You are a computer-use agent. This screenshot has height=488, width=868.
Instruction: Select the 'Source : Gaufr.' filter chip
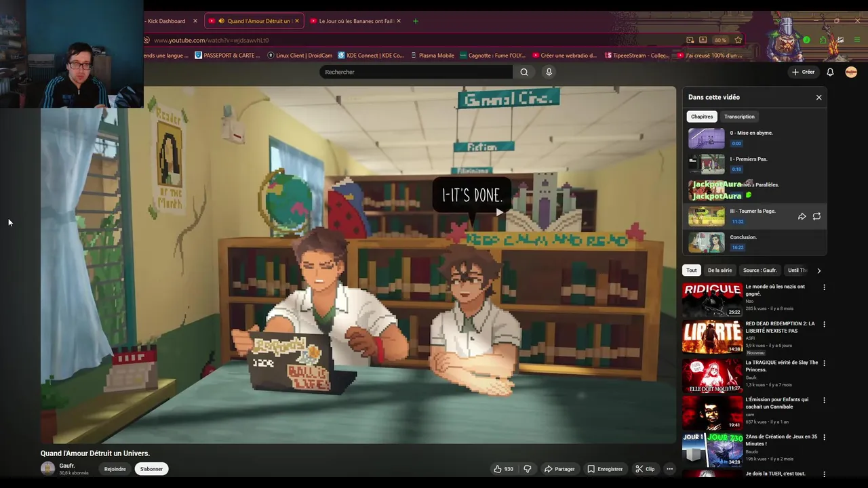pyautogui.click(x=759, y=270)
